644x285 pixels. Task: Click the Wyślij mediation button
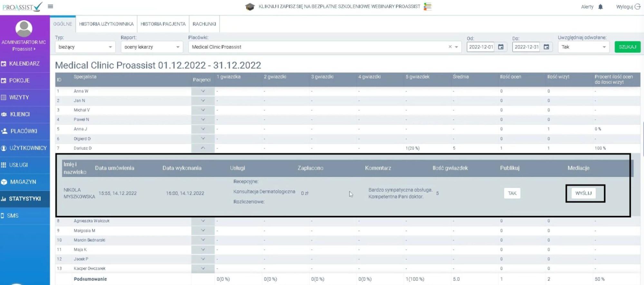[x=583, y=193]
